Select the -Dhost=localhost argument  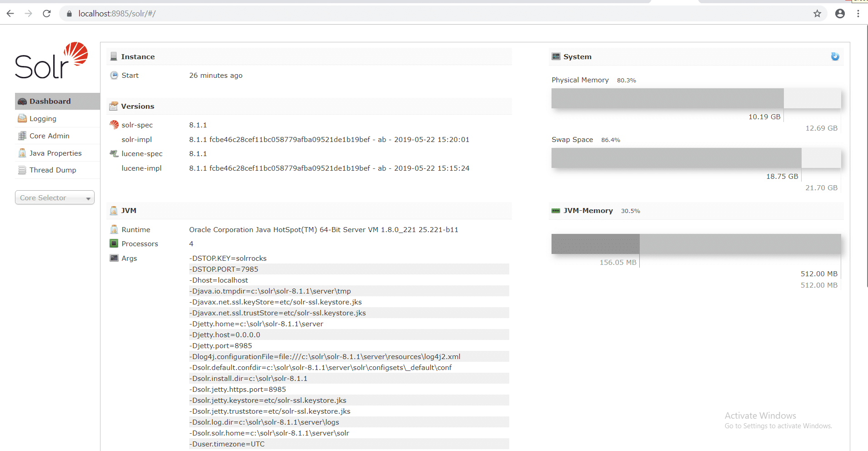pos(219,280)
